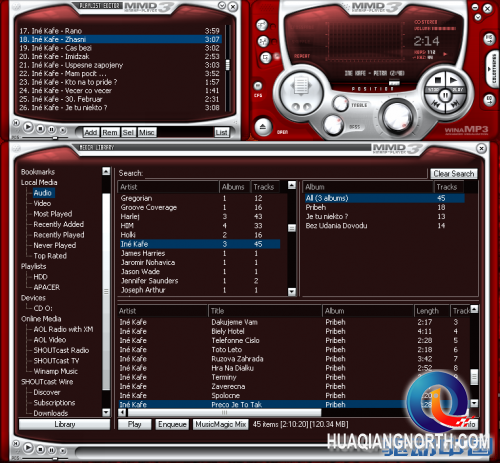
Task: Select the artist Harlej row
Action: tap(199, 216)
